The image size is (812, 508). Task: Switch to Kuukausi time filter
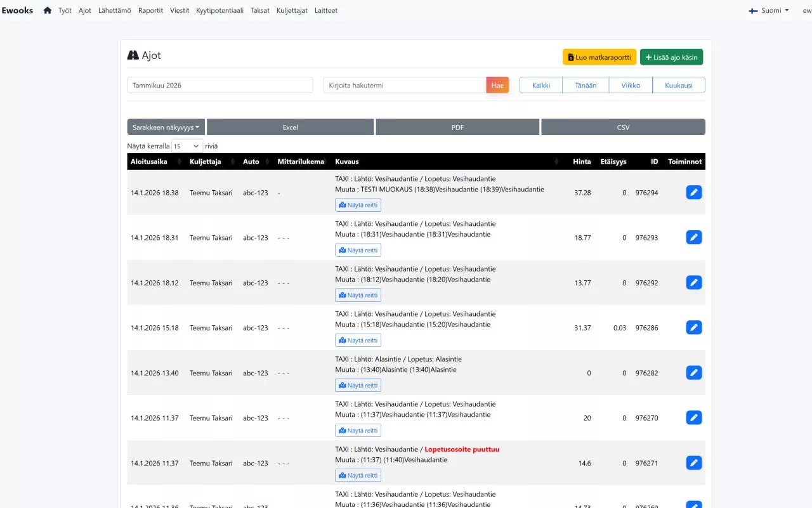(x=679, y=85)
